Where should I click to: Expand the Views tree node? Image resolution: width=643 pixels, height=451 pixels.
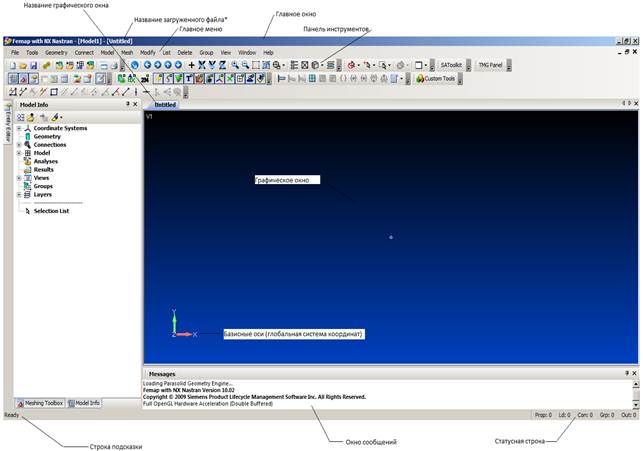[19, 178]
